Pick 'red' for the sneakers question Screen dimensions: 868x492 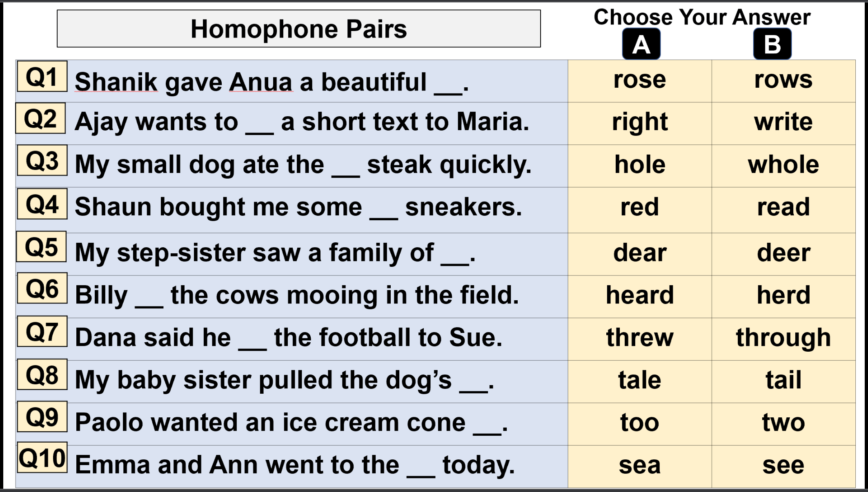(x=640, y=207)
